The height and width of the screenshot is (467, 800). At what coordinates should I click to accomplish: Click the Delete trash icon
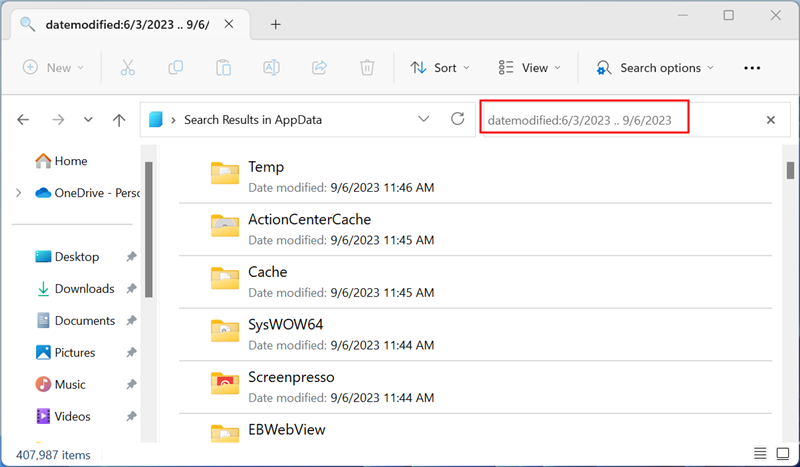[367, 68]
